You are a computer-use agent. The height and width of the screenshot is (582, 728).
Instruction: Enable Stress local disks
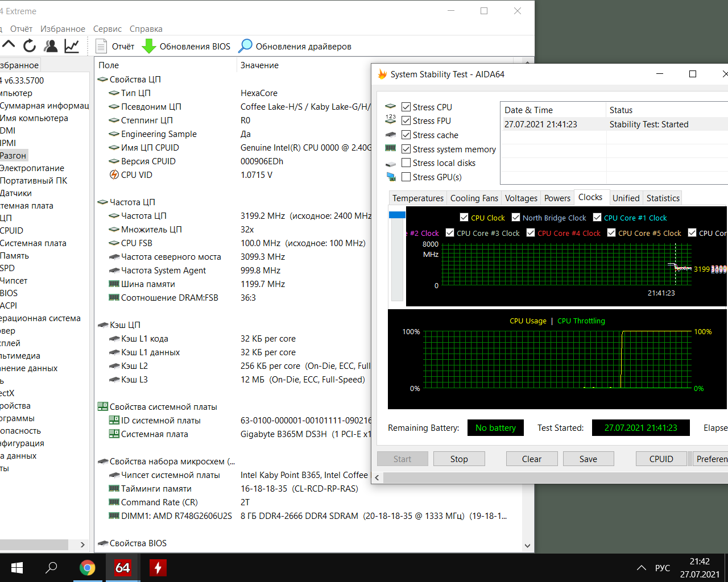click(x=406, y=163)
